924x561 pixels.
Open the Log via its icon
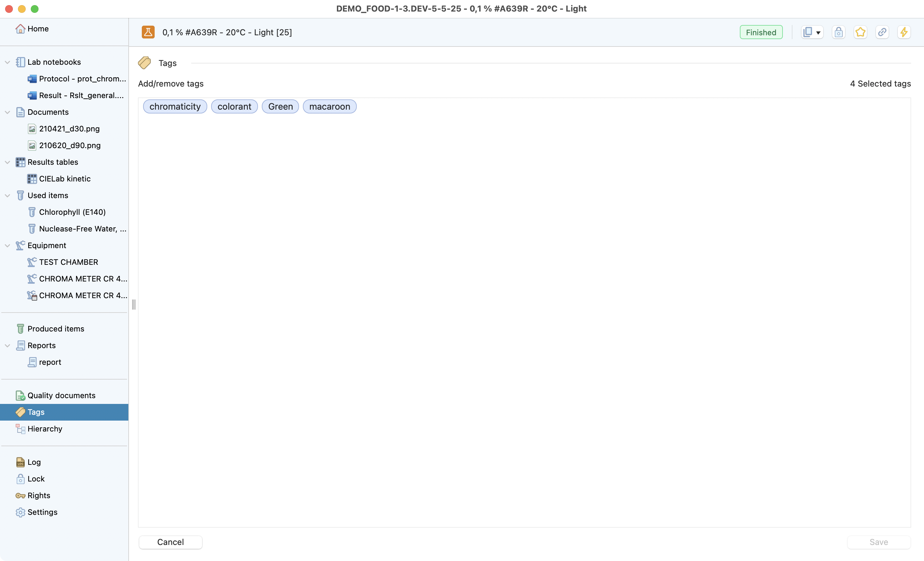click(x=34, y=462)
